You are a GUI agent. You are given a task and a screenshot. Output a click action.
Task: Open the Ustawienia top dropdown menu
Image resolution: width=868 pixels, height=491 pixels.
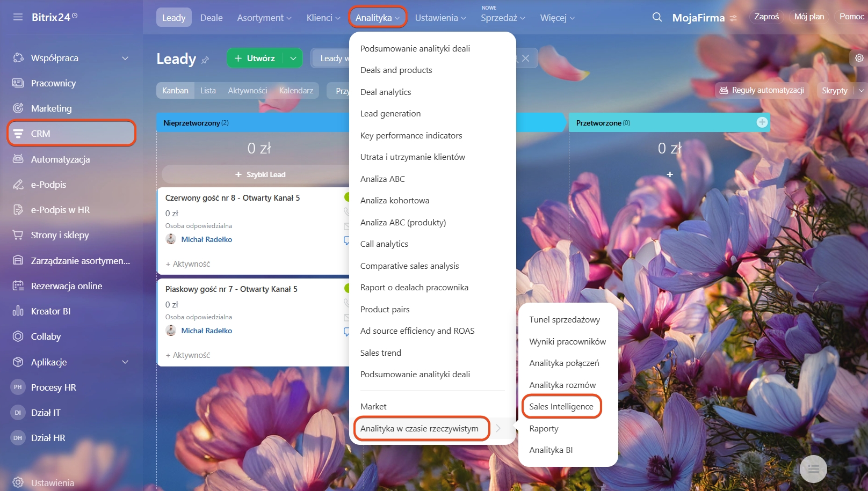coord(440,18)
